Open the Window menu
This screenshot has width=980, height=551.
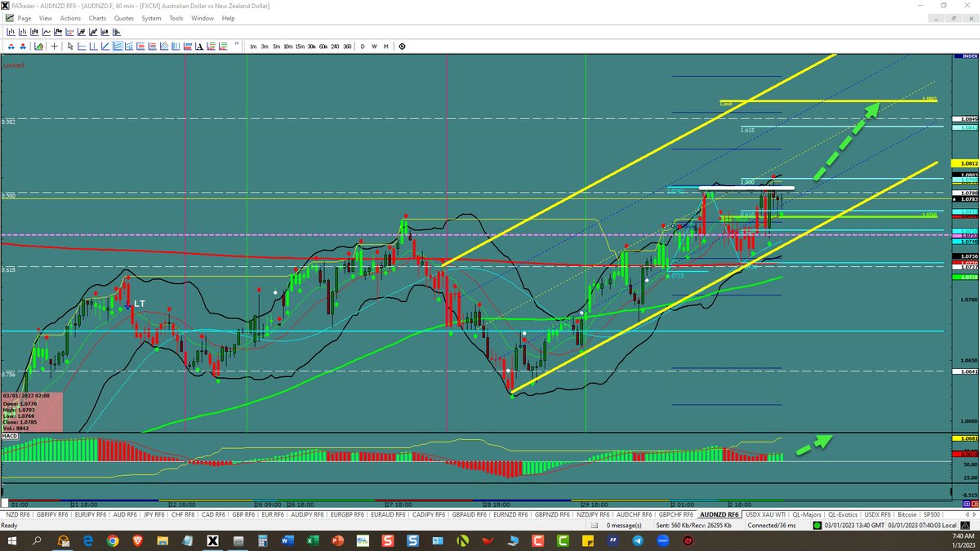coord(203,18)
